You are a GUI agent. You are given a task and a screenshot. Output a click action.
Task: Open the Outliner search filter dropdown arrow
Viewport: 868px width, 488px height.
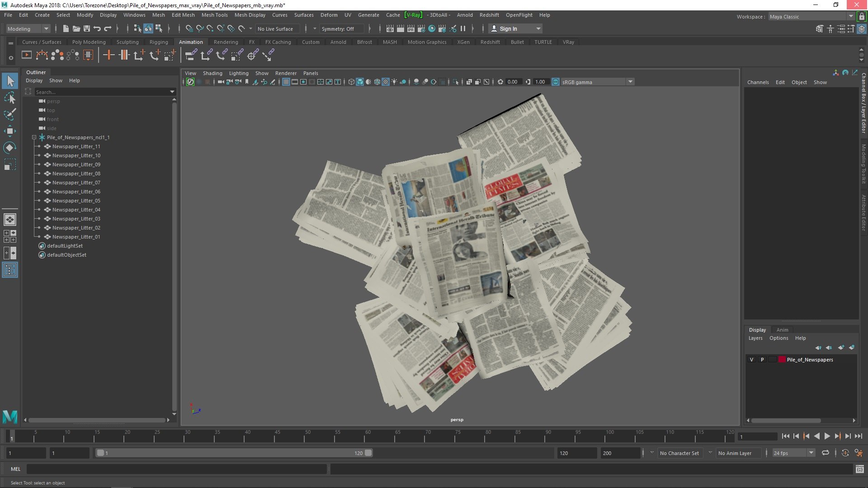point(172,92)
